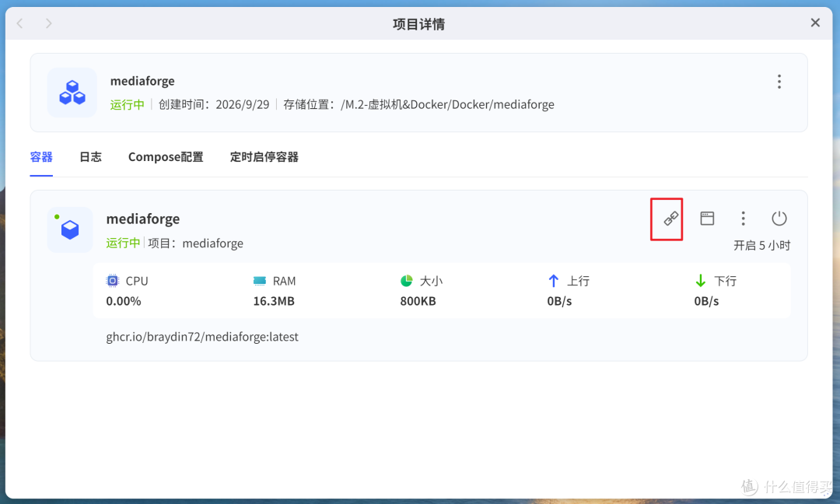Click the 下行 download arrow icon
The width and height of the screenshot is (840, 504).
[700, 281]
